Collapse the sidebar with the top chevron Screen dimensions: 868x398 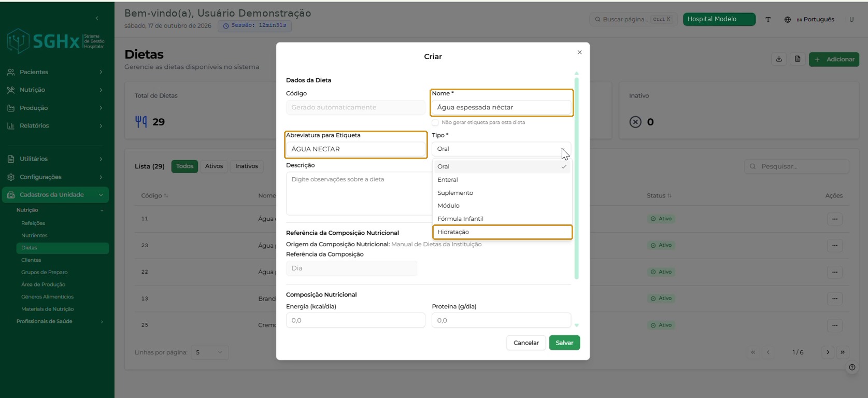point(97,18)
